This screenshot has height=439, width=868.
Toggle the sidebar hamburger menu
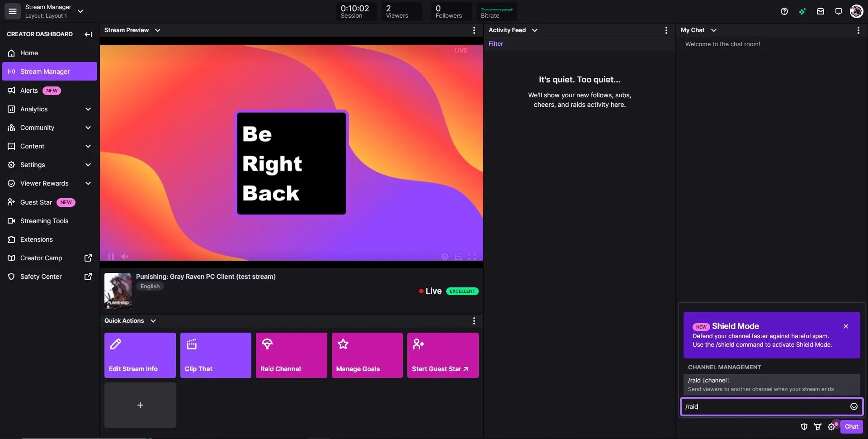pos(12,11)
